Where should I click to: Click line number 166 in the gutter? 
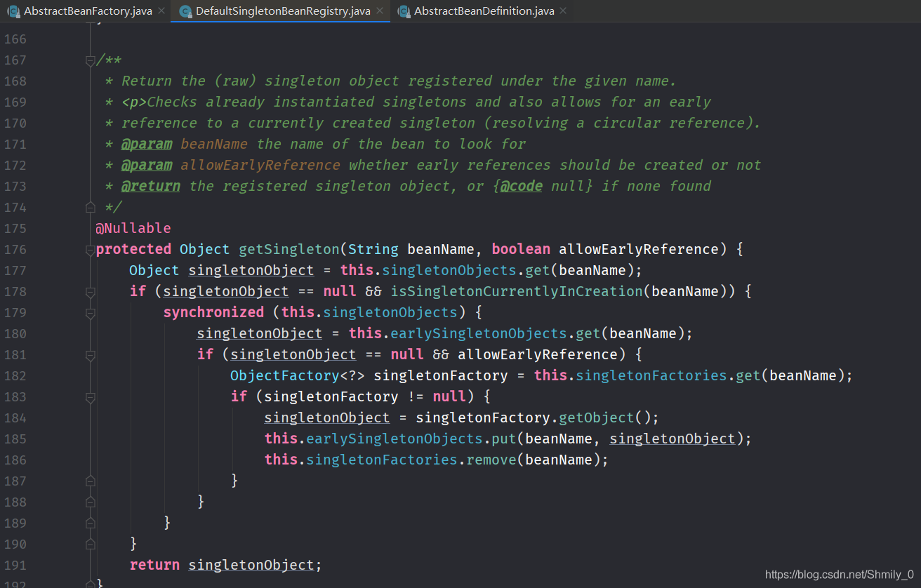point(15,39)
